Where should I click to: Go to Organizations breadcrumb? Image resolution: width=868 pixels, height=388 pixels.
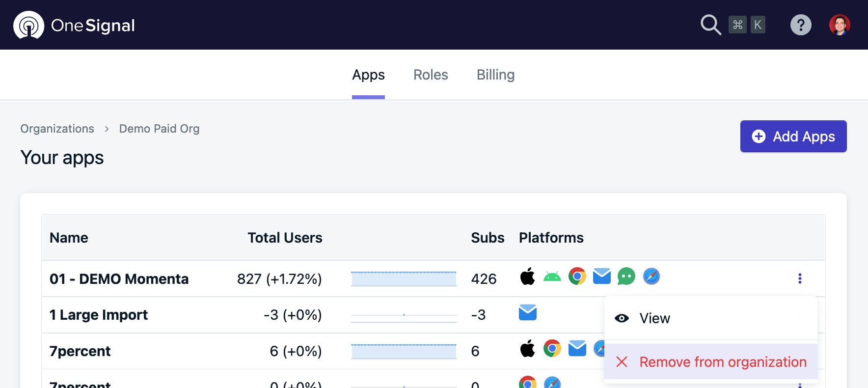click(57, 129)
